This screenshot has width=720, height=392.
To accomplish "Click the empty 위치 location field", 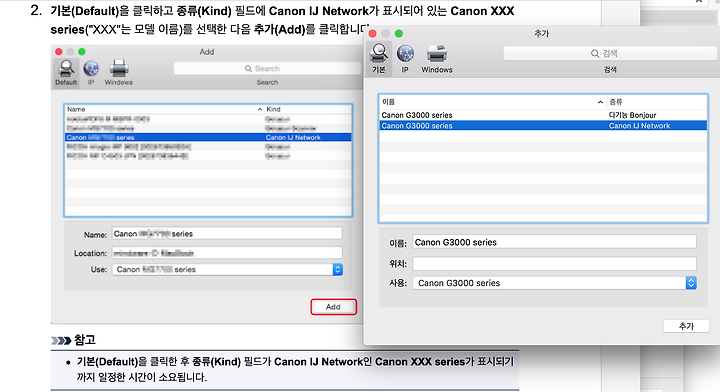I will pos(554,263).
